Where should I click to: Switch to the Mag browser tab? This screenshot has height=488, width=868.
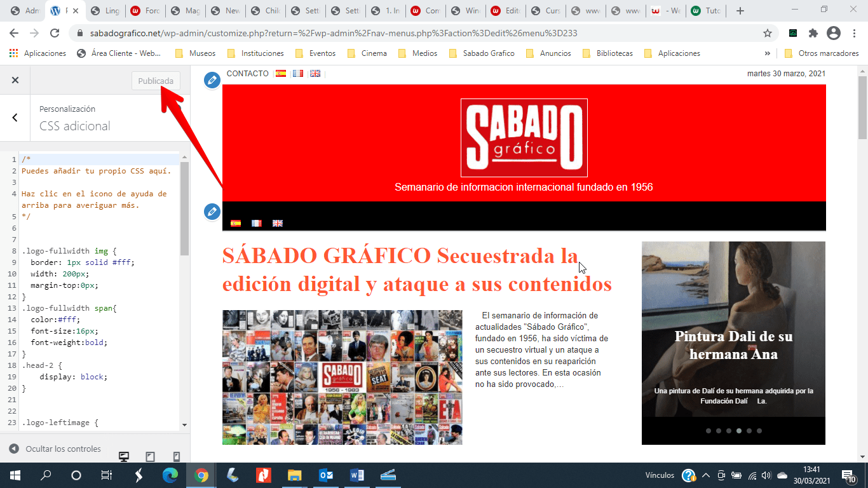[184, 11]
